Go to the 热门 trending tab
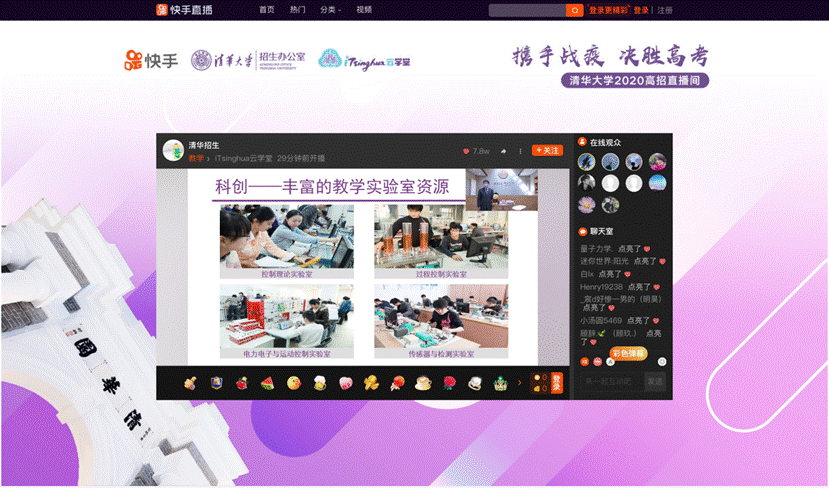This screenshot has height=488, width=829. pyautogui.click(x=297, y=10)
